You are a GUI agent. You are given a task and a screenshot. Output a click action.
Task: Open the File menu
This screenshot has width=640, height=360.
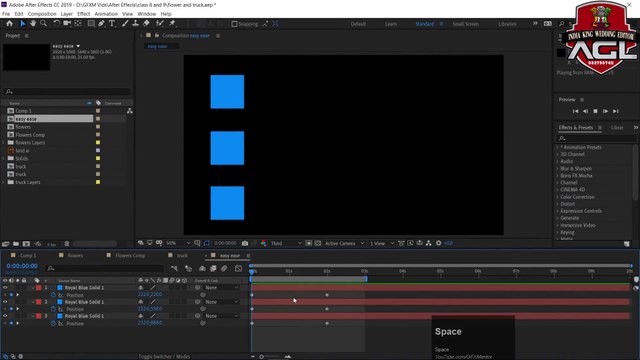pyautogui.click(x=6, y=14)
